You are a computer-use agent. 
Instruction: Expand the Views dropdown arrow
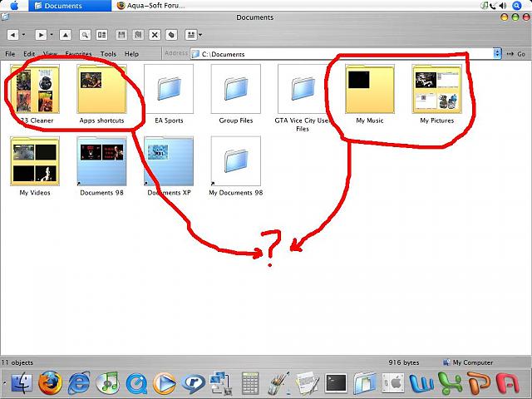[200, 35]
